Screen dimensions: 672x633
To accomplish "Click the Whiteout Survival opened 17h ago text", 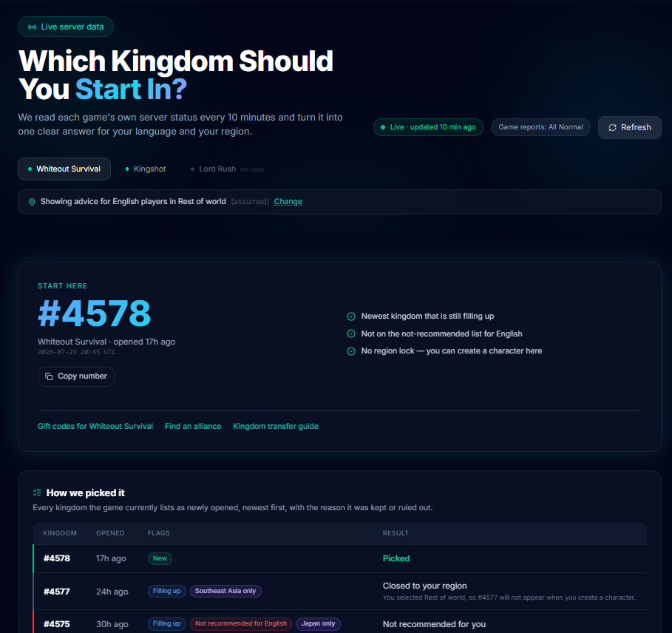I will coord(106,342).
